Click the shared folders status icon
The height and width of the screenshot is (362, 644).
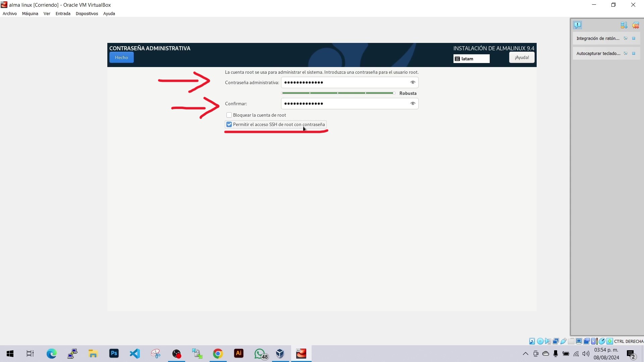pyautogui.click(x=571, y=341)
